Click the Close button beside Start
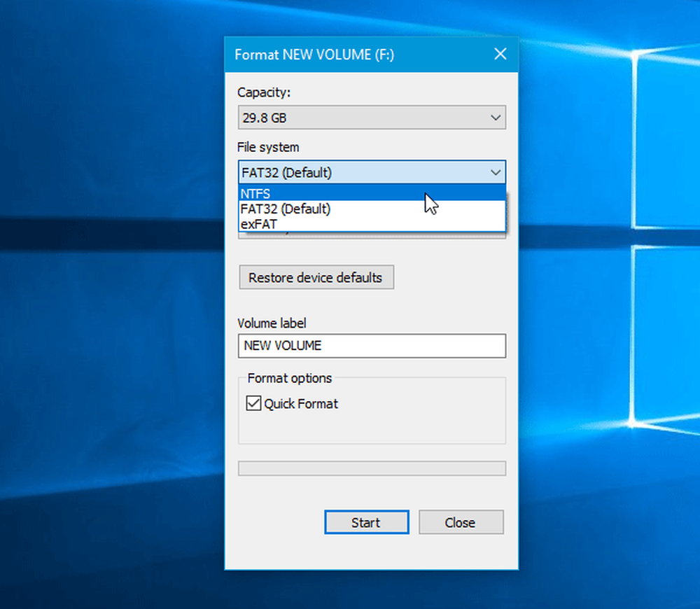 click(x=461, y=522)
